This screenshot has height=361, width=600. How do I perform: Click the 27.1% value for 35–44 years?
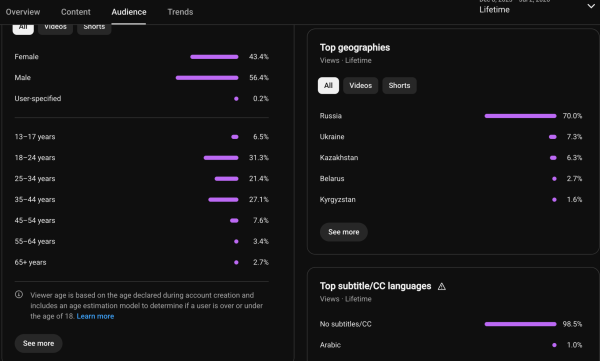259,199
